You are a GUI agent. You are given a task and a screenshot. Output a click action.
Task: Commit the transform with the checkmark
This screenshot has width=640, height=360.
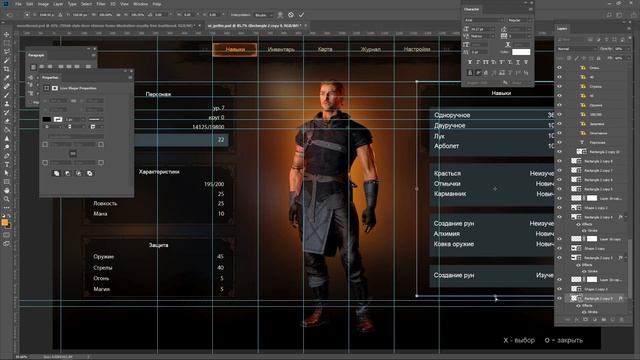pyautogui.click(x=301, y=15)
